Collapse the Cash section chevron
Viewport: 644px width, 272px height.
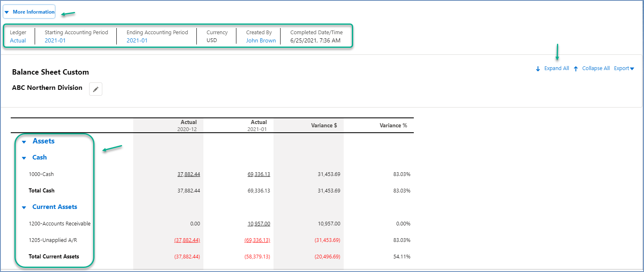coord(24,158)
